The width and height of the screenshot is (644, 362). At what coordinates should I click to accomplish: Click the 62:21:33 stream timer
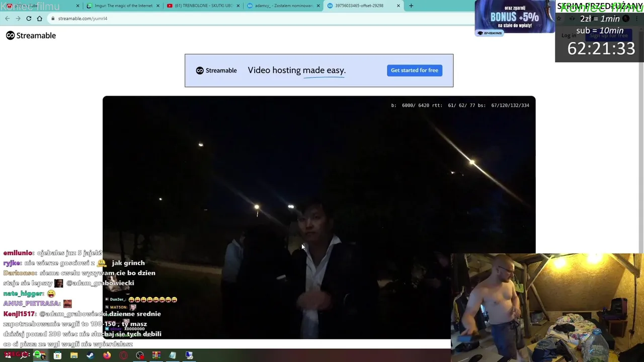click(x=601, y=49)
